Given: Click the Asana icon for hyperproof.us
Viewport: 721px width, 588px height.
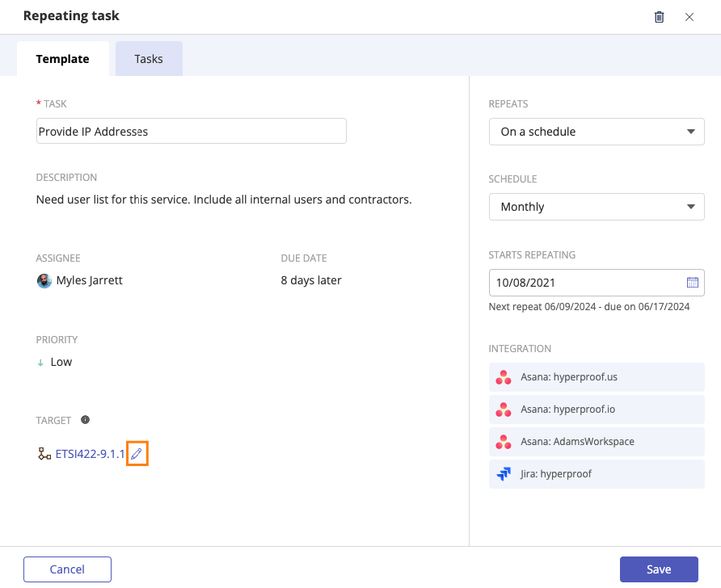Looking at the screenshot, I should click(503, 377).
